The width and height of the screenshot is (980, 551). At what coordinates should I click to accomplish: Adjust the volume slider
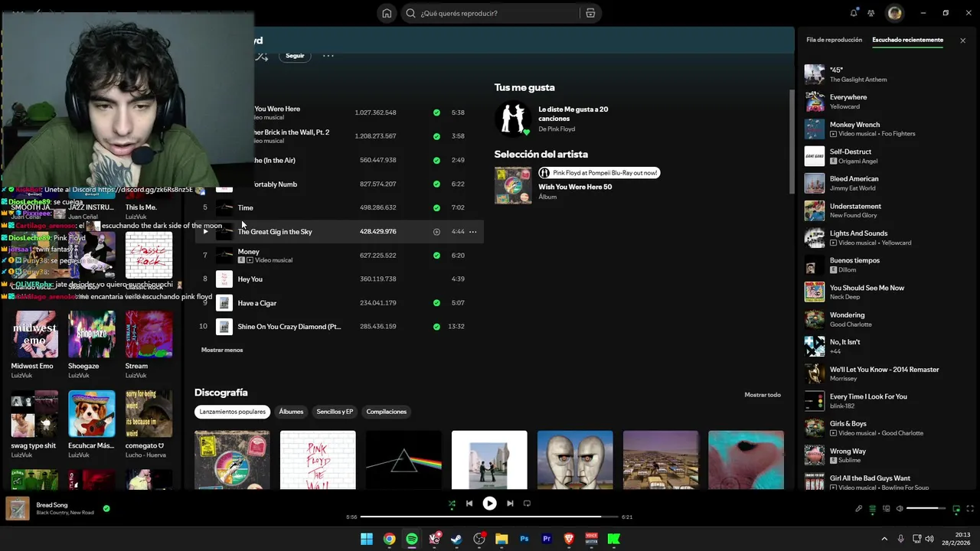(x=926, y=508)
